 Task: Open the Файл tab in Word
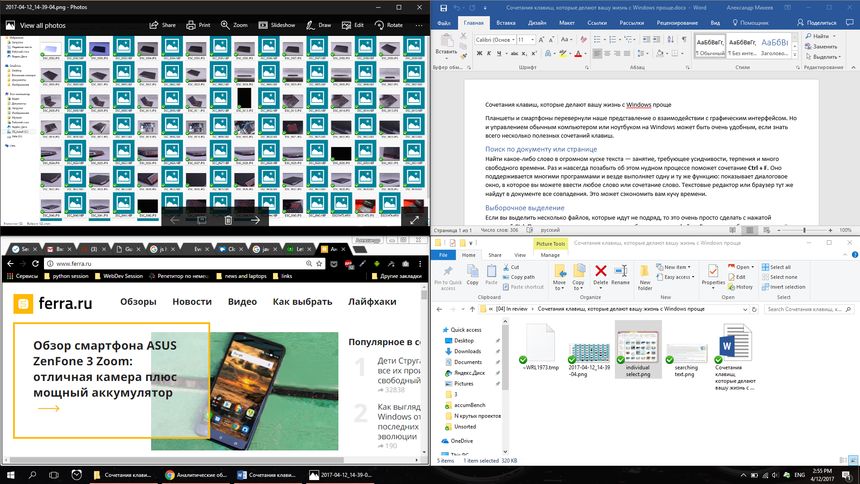pyautogui.click(x=444, y=23)
